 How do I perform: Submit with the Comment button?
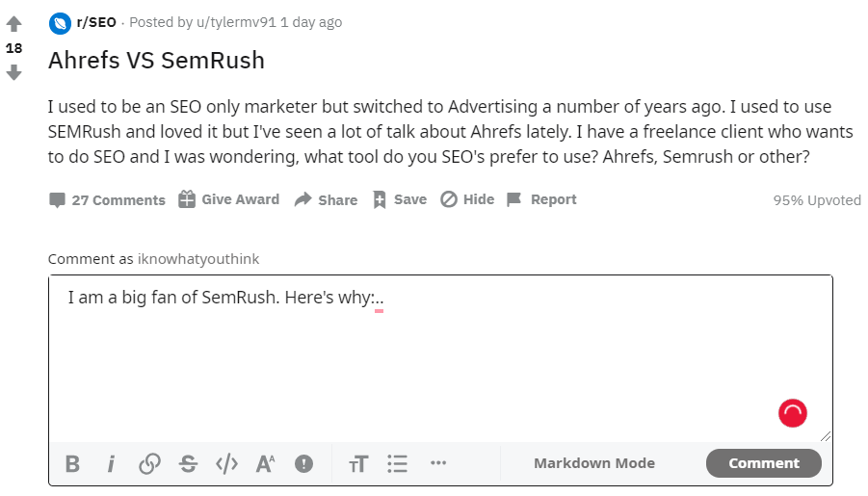pyautogui.click(x=763, y=463)
